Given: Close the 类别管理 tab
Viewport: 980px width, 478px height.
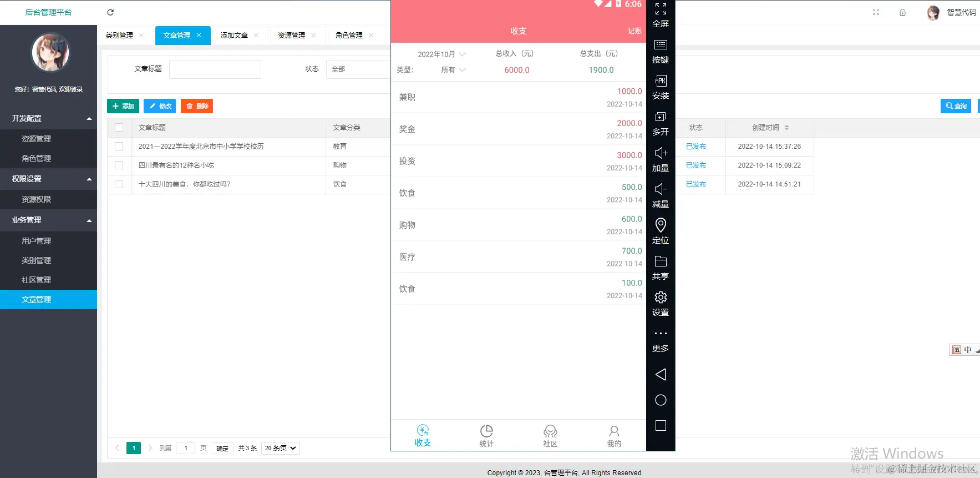Looking at the screenshot, I should (141, 35).
